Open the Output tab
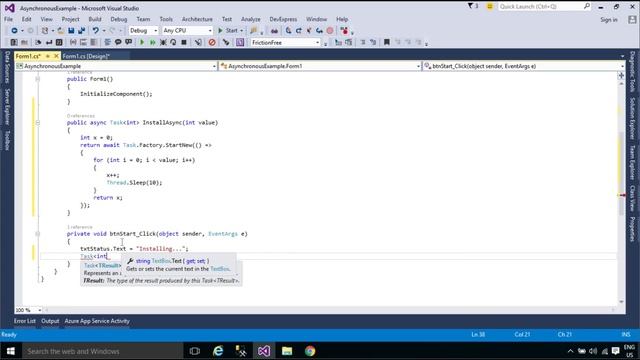Image resolution: width=640 pixels, height=360 pixels. coord(50,321)
